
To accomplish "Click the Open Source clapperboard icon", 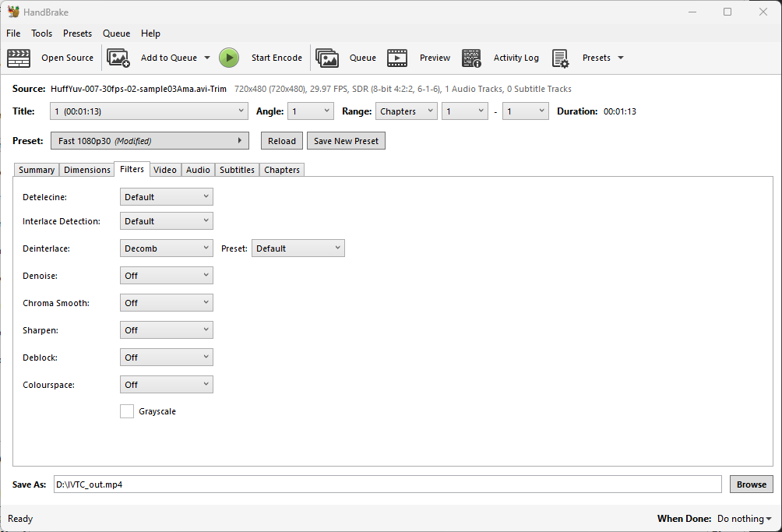I will [19, 58].
